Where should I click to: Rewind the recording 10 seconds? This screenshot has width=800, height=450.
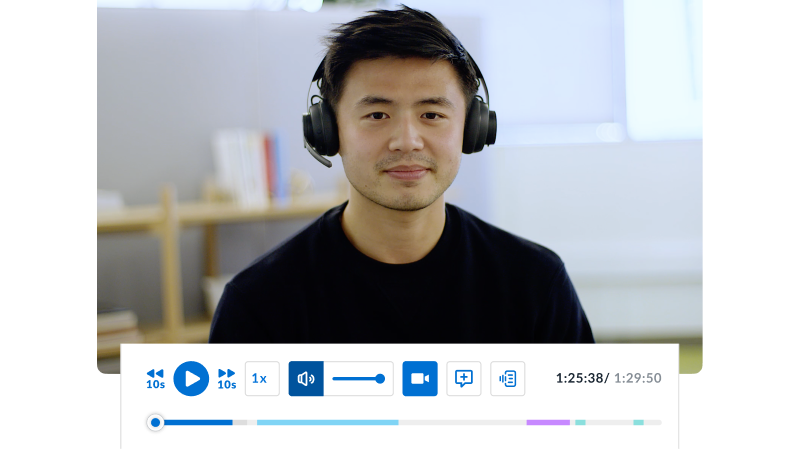tap(156, 379)
